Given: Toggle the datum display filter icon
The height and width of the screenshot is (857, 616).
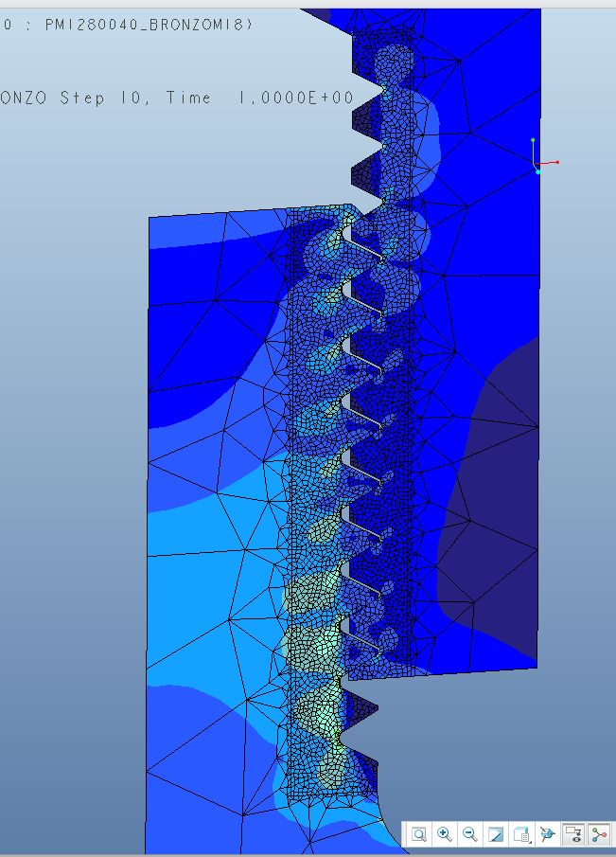Looking at the screenshot, I should [599, 834].
